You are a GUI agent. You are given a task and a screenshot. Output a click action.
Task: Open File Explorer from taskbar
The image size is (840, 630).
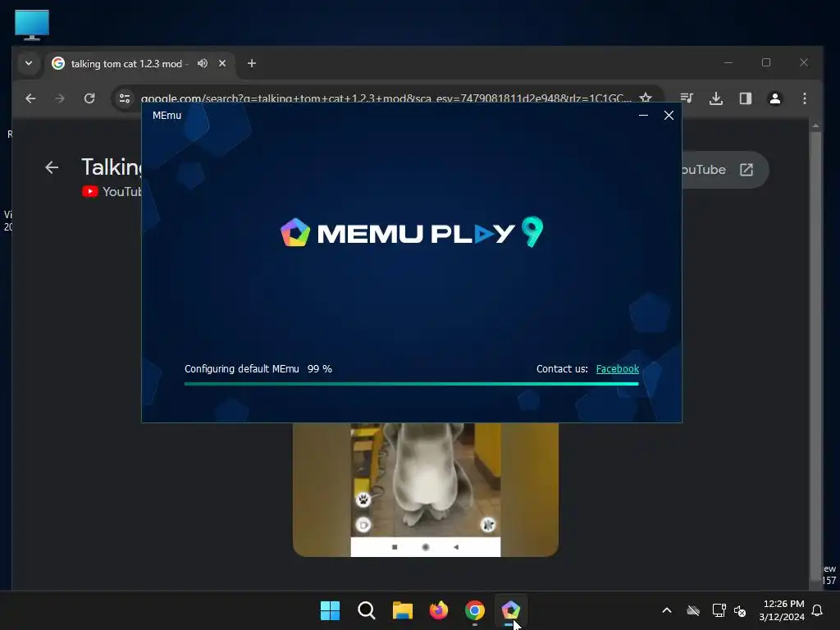point(402,610)
